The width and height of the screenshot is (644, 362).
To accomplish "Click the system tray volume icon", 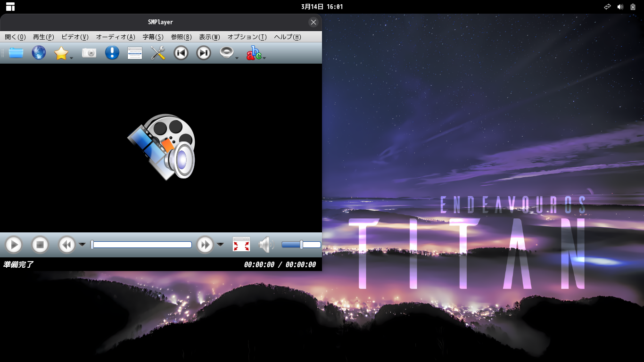I will [x=620, y=7].
